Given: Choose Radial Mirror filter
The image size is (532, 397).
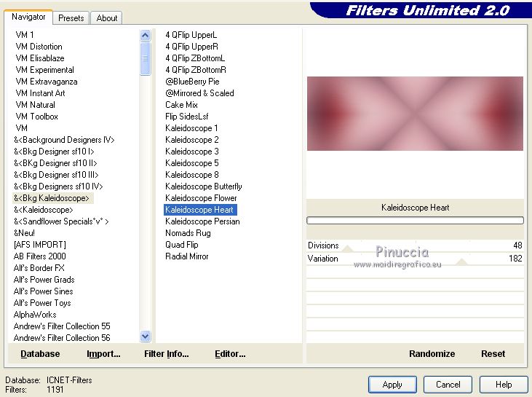Looking at the screenshot, I should [187, 256].
